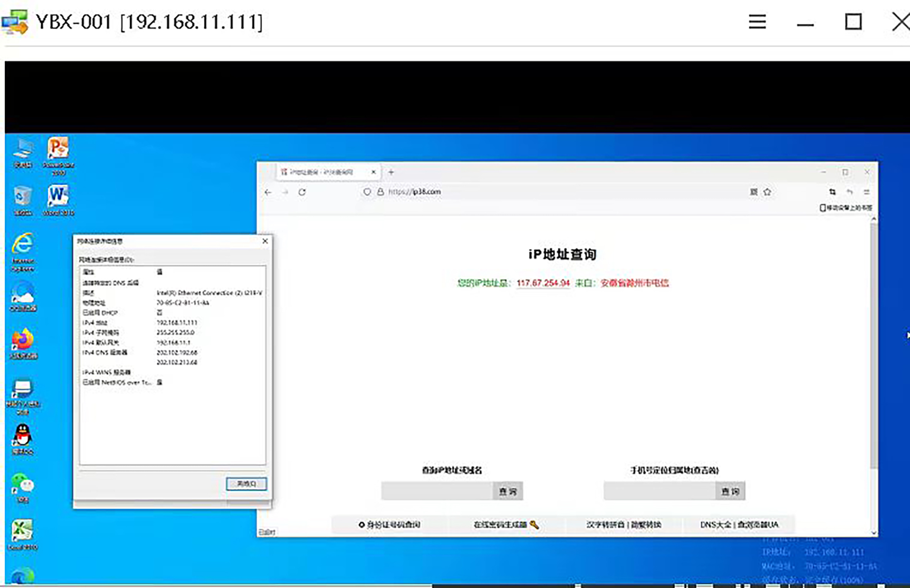The width and height of the screenshot is (910, 588).
Task: Close the IP地址查询 browser tab
Action: (x=373, y=172)
